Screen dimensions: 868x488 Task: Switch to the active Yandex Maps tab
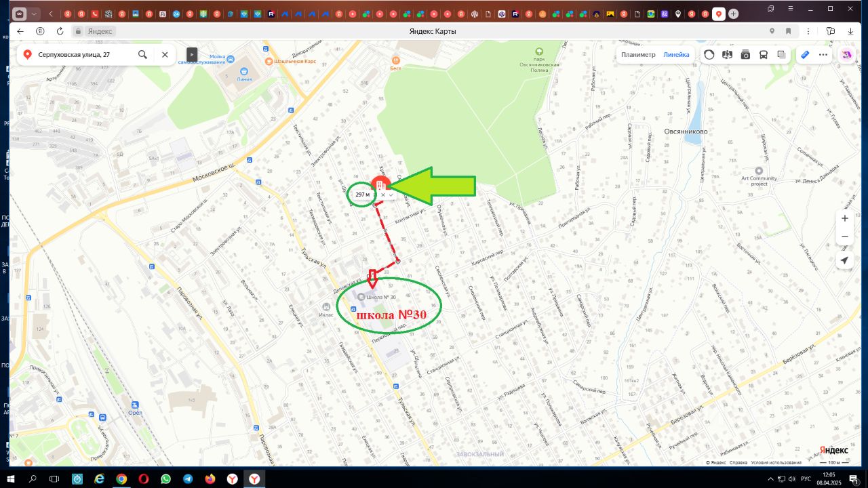pos(719,14)
